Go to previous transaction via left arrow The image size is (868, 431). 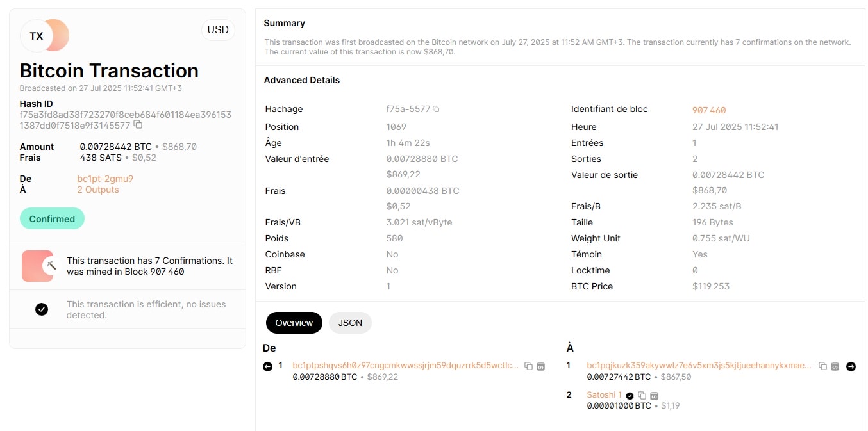click(268, 366)
